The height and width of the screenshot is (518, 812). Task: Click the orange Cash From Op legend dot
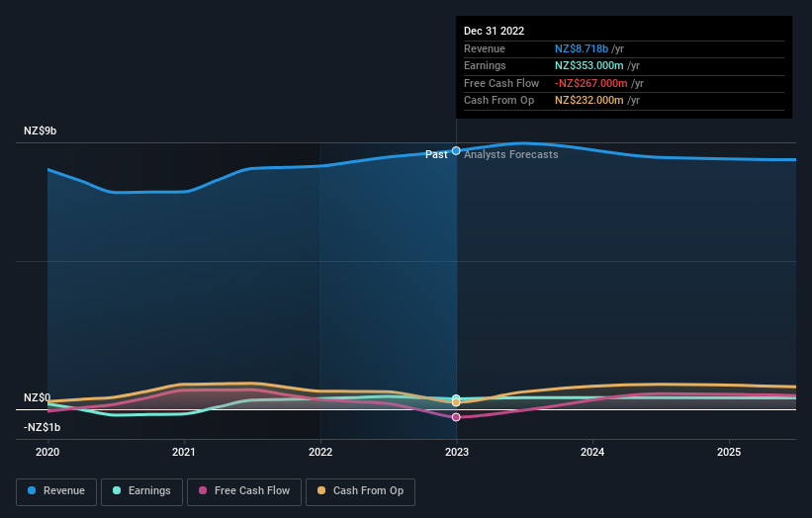click(321, 490)
